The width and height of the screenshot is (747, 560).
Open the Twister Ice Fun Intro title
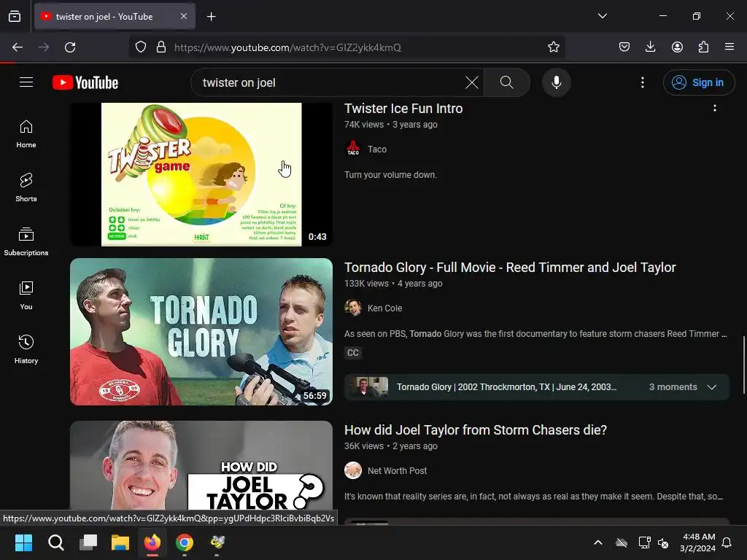click(x=403, y=108)
